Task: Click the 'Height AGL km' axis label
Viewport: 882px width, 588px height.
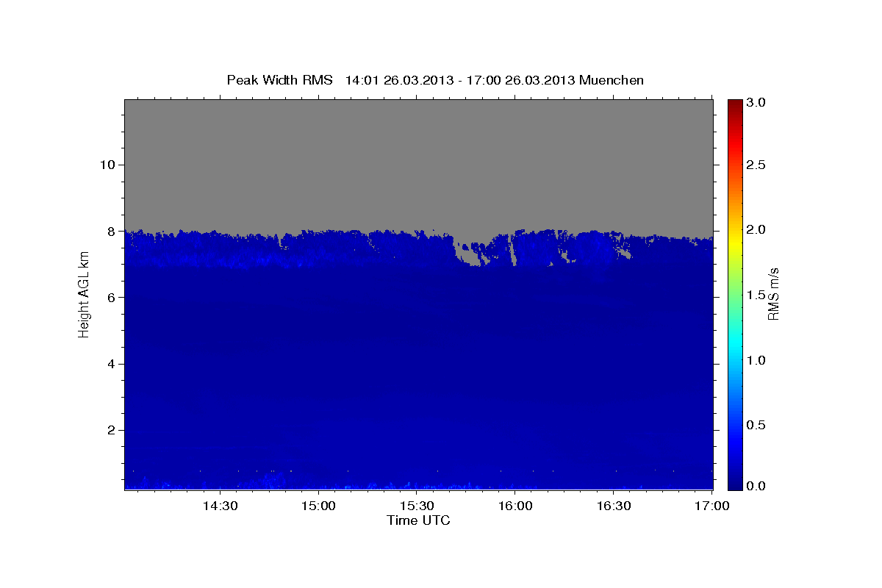Action: (x=85, y=294)
